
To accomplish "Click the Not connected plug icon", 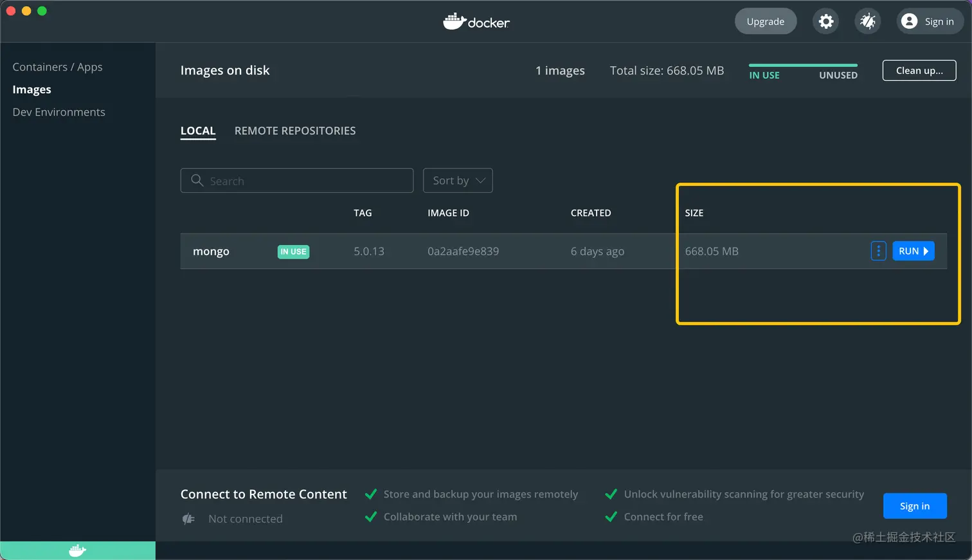I will [188, 519].
